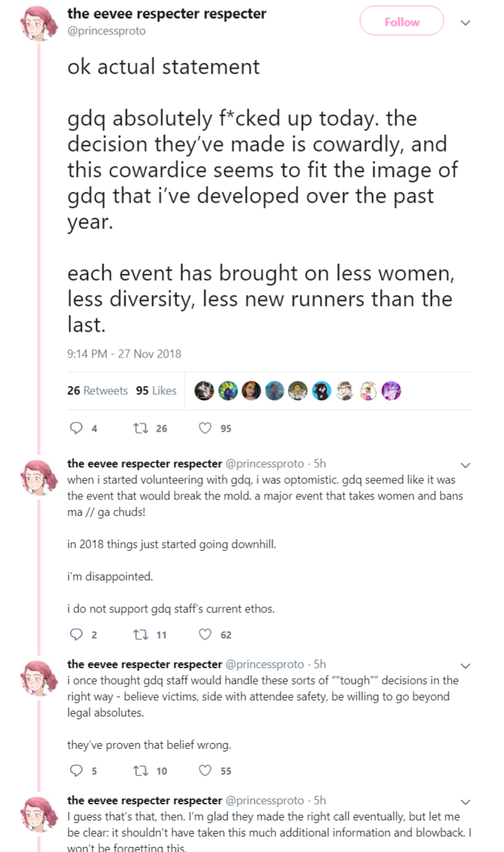Expand the chevron on the 'volunteering with gdq' reply
Viewport: 504px width, 852px height.
[465, 465]
